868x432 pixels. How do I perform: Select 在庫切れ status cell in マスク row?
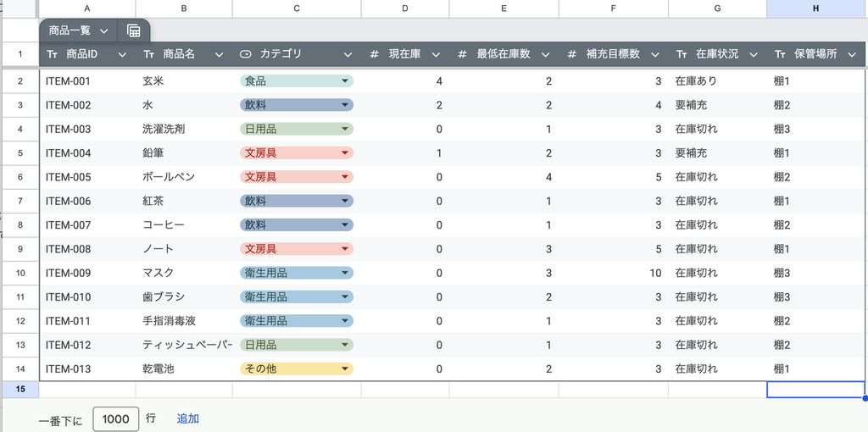[x=717, y=273]
